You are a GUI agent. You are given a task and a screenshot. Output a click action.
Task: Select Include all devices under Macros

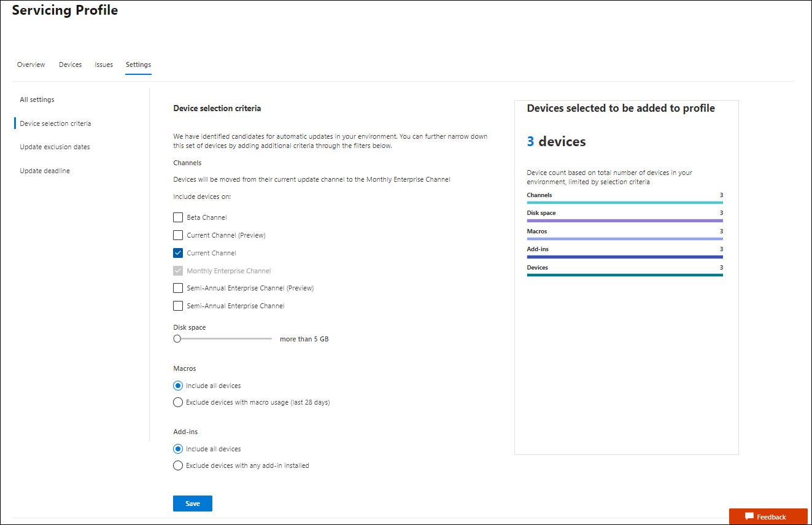[178, 386]
